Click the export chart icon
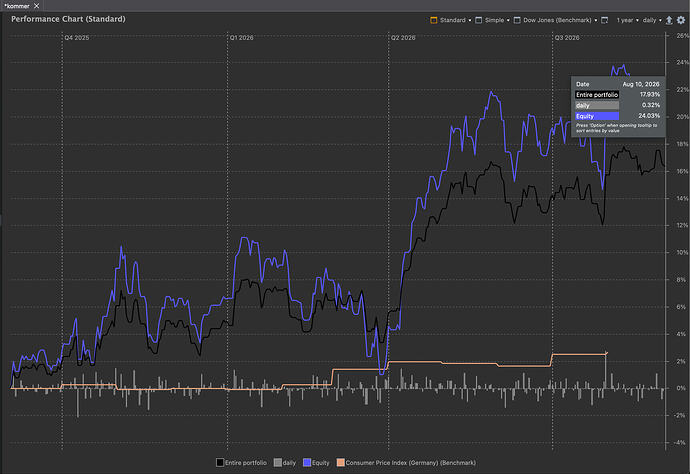The image size is (690, 474). pyautogui.click(x=669, y=20)
